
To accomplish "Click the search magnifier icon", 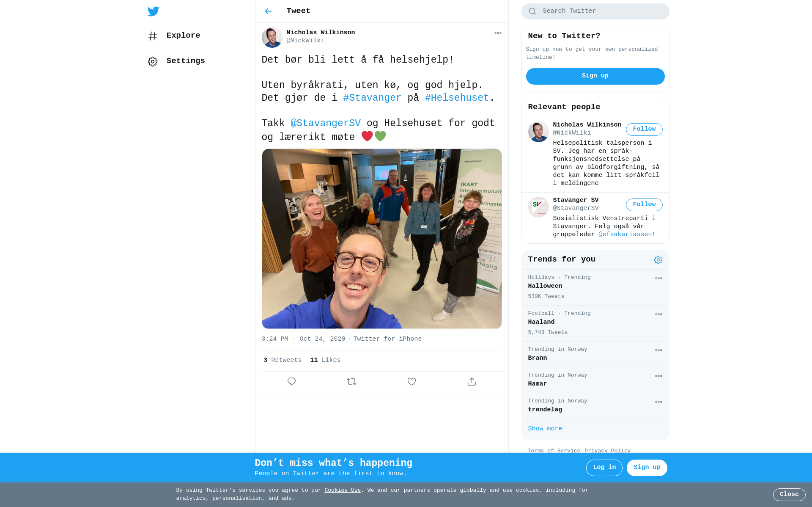I will pyautogui.click(x=532, y=11).
